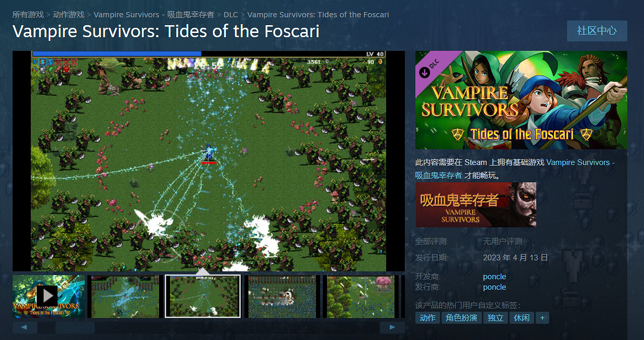Click the 休闲 tag
The width and height of the screenshot is (644, 340).
point(522,318)
